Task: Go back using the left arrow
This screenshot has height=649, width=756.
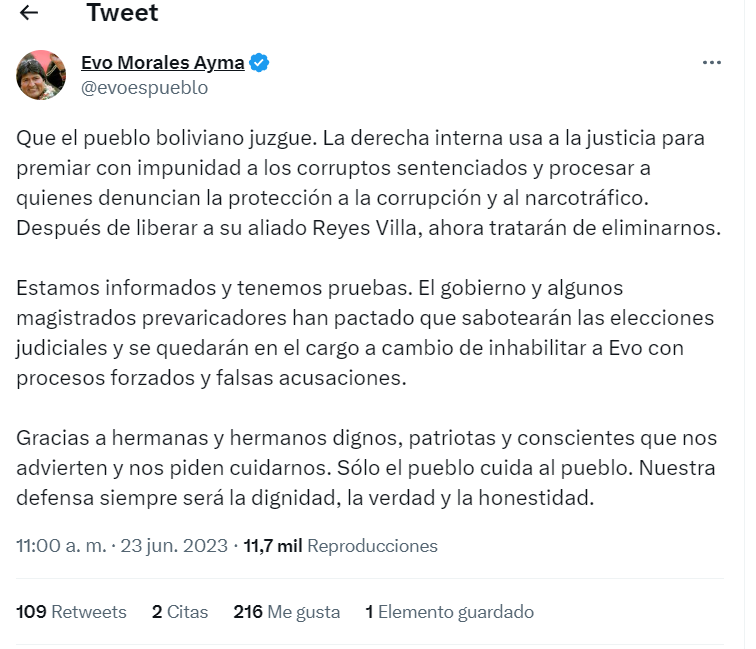Action: (29, 13)
